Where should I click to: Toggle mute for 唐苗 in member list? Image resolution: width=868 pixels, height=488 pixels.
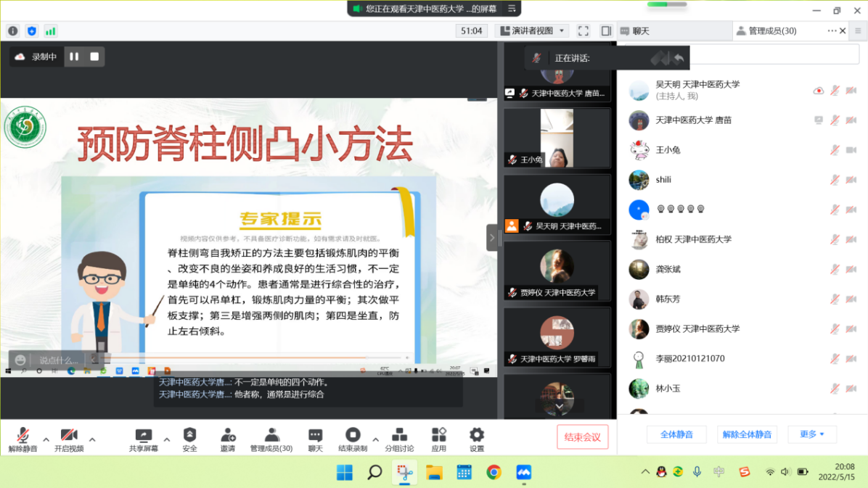click(835, 120)
